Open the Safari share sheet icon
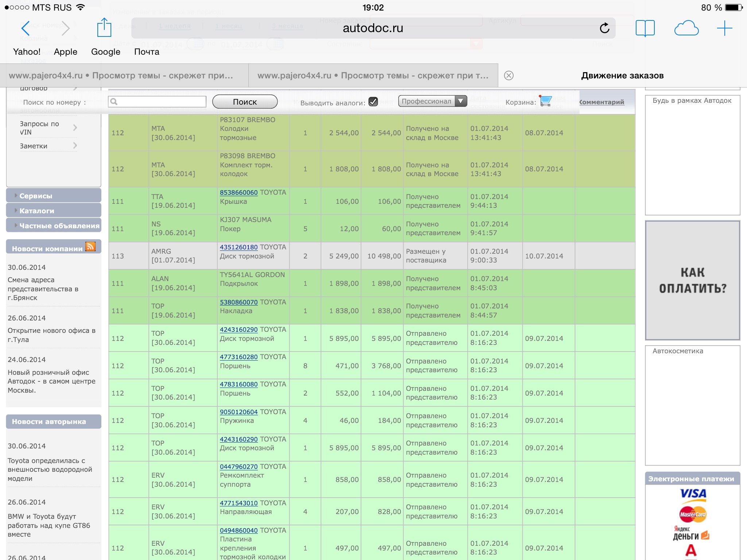 104,28
